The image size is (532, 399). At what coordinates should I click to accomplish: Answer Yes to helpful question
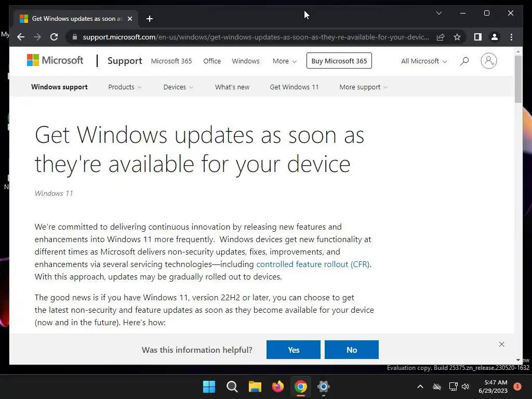[x=293, y=350]
